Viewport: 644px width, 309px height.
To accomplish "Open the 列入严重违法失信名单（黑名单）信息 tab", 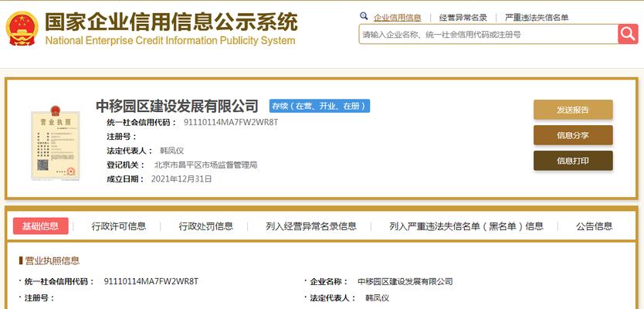I will click(x=466, y=226).
